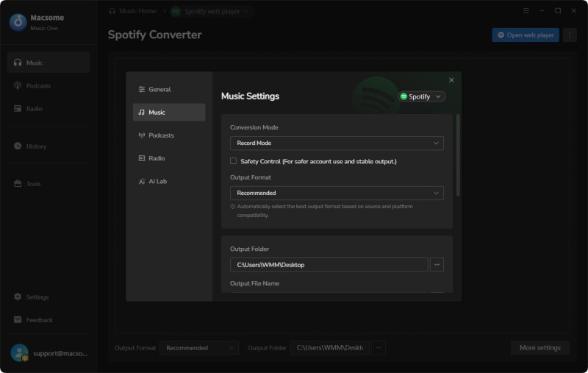588x373 pixels.
Task: Click the podcast microphone sidebar icon
Action: click(18, 85)
